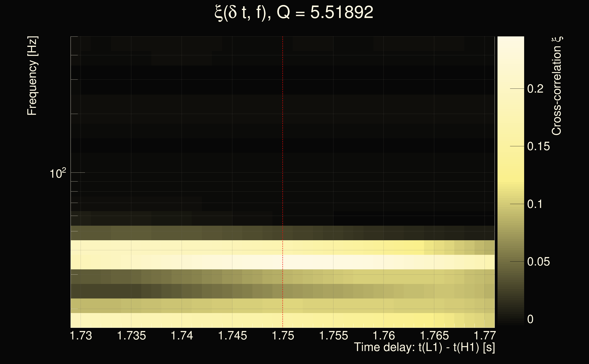Click the 1.735 x-axis tick label
The width and height of the screenshot is (589, 364).
click(x=132, y=336)
